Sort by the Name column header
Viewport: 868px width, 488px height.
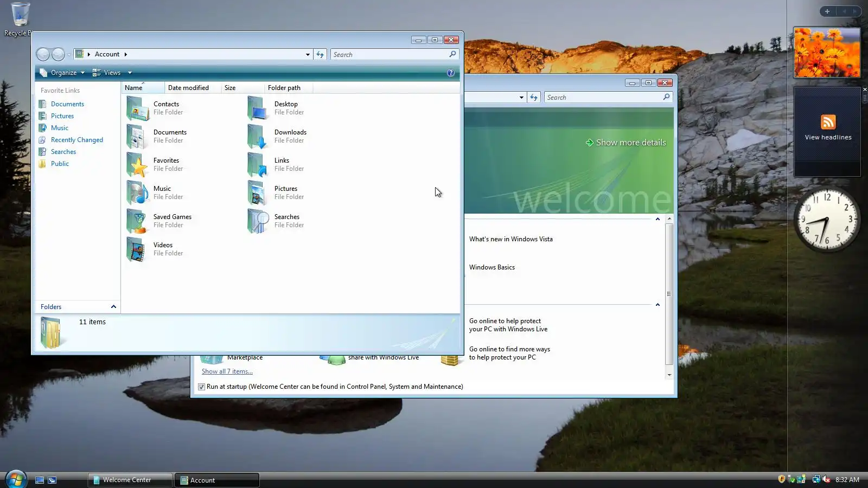point(143,88)
